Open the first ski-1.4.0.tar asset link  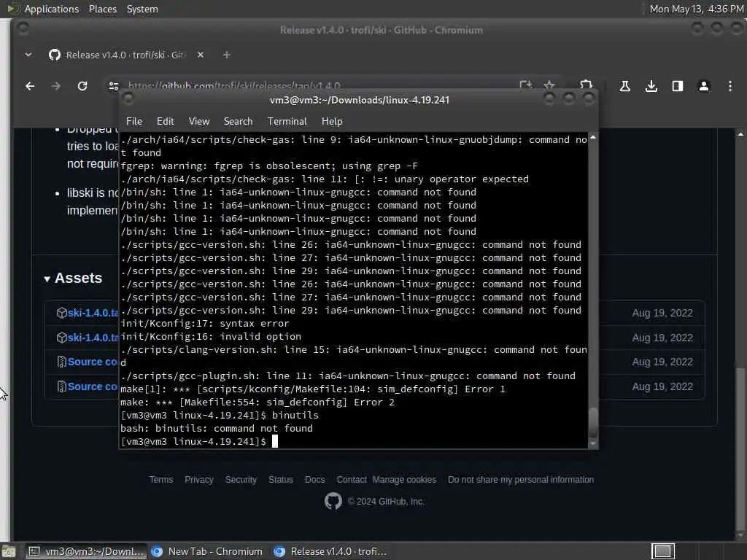[93, 313]
